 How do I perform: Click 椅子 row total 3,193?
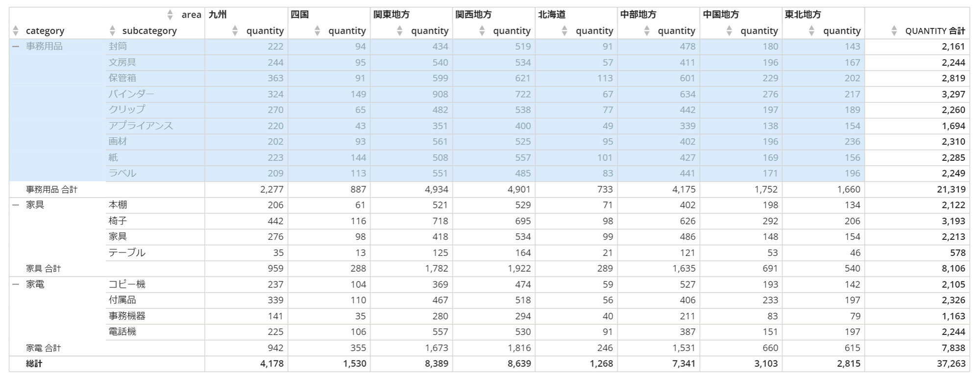pos(953,221)
